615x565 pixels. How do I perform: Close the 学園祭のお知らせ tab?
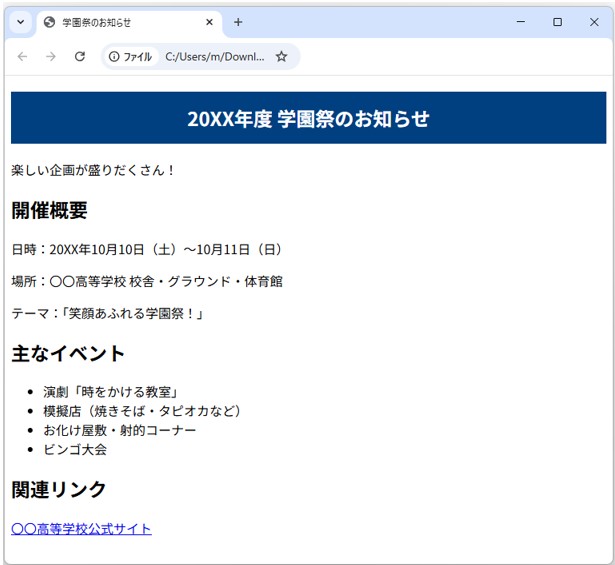click(209, 22)
